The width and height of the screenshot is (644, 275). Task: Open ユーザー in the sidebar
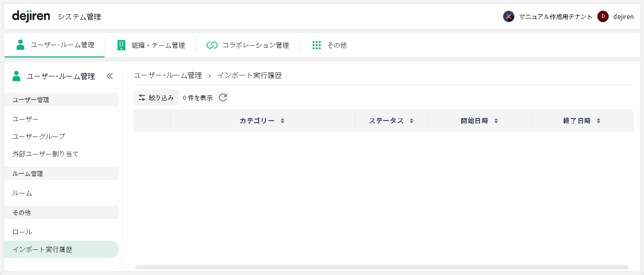pos(26,119)
